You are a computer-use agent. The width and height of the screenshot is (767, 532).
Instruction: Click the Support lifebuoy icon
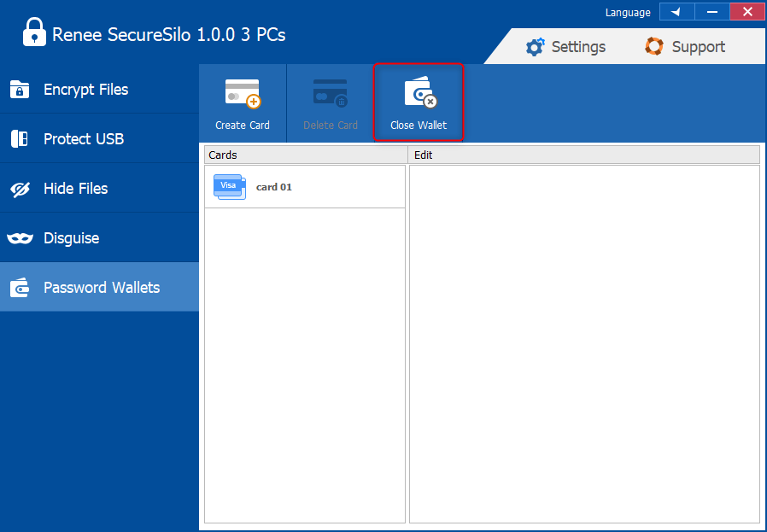coord(654,46)
